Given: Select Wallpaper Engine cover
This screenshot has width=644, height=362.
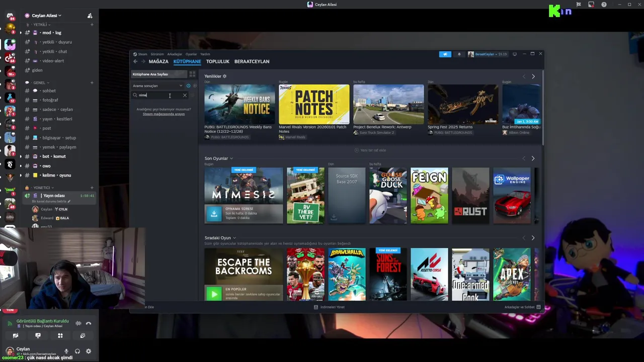Looking at the screenshot, I should click(x=512, y=196).
